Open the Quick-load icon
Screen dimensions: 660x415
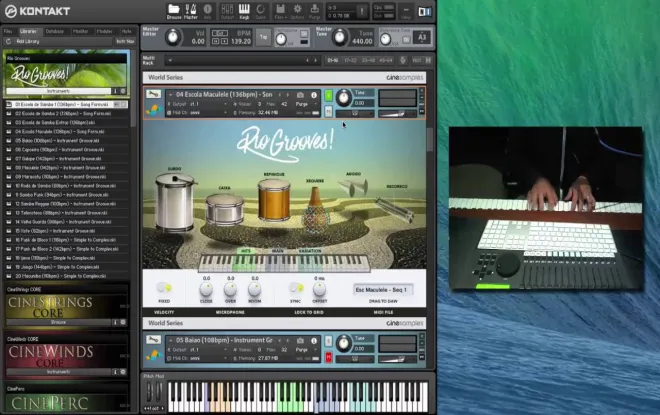[261, 11]
